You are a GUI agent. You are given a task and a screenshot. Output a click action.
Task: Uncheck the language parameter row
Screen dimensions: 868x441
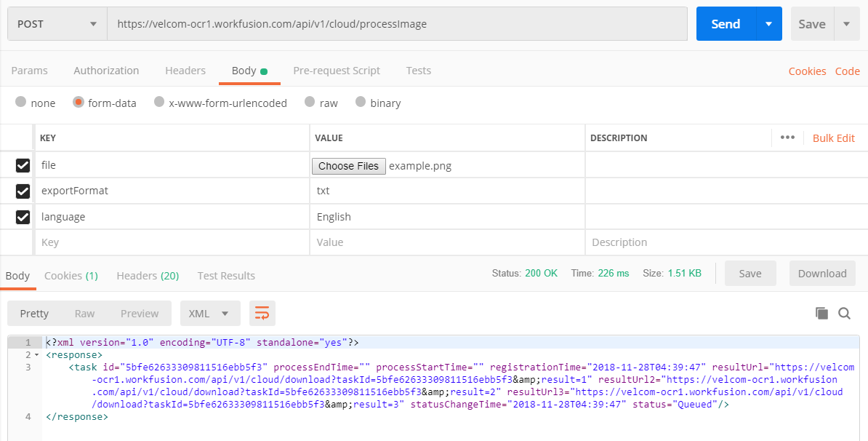[x=23, y=217]
